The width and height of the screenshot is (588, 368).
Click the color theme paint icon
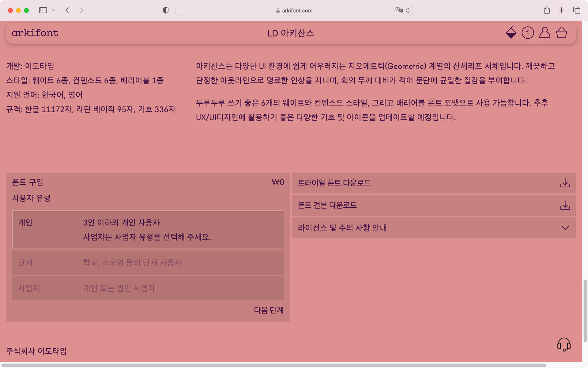click(x=511, y=33)
